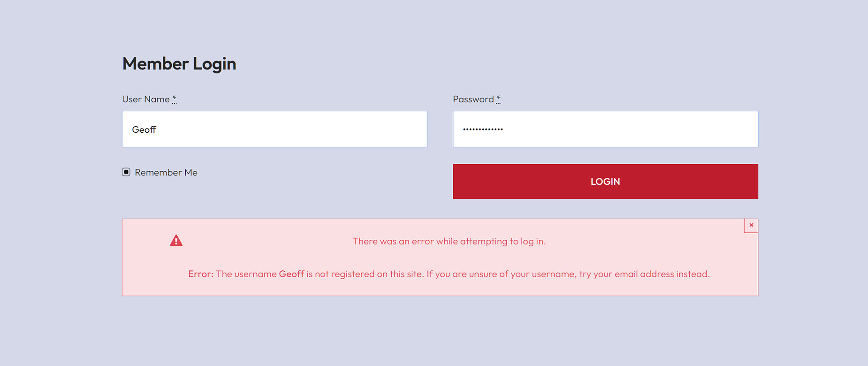Image resolution: width=868 pixels, height=366 pixels.
Task: Submit the login form via LOGIN
Action: [605, 182]
